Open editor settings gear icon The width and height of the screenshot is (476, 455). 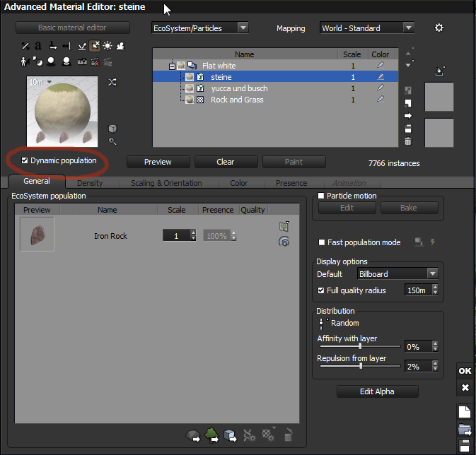pos(439,28)
